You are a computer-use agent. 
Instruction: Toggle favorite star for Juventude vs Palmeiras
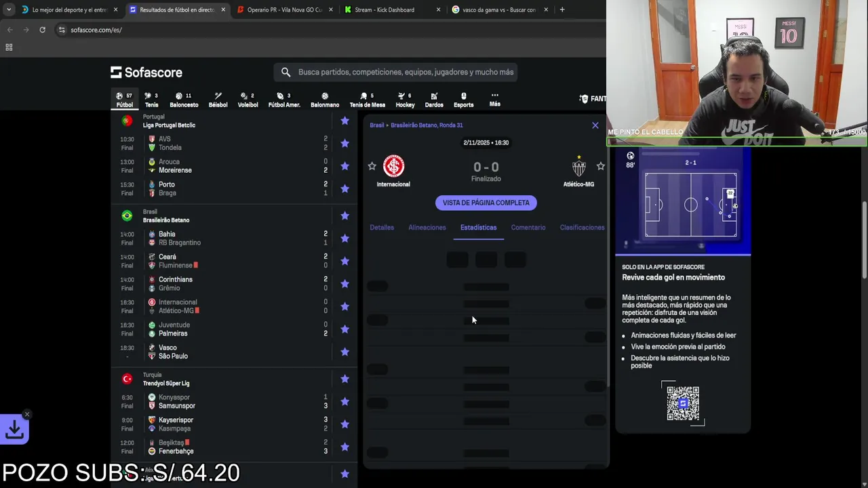(x=344, y=329)
